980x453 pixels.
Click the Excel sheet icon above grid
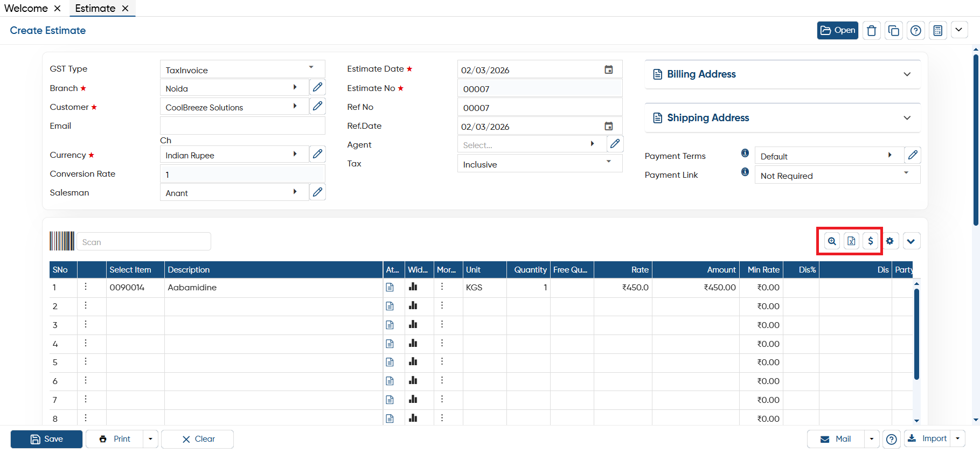click(851, 241)
